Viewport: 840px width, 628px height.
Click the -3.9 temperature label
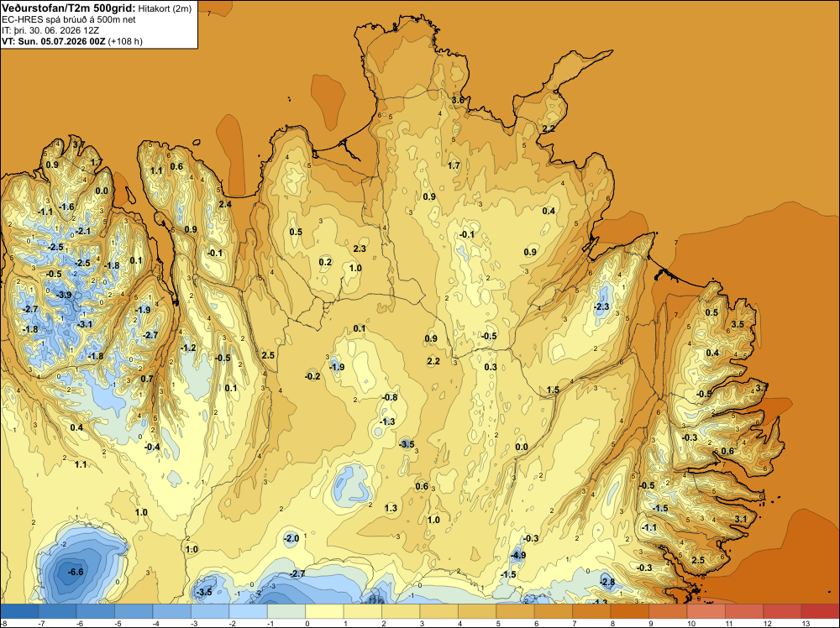tap(65, 295)
